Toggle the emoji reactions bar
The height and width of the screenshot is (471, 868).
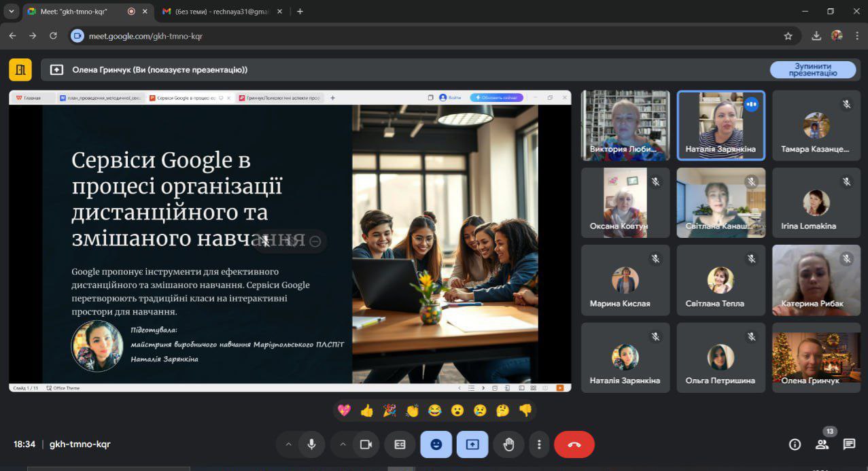point(436,444)
